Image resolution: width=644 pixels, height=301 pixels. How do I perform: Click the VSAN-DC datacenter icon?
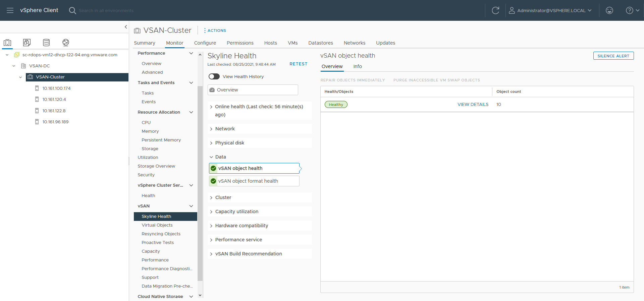(x=23, y=66)
